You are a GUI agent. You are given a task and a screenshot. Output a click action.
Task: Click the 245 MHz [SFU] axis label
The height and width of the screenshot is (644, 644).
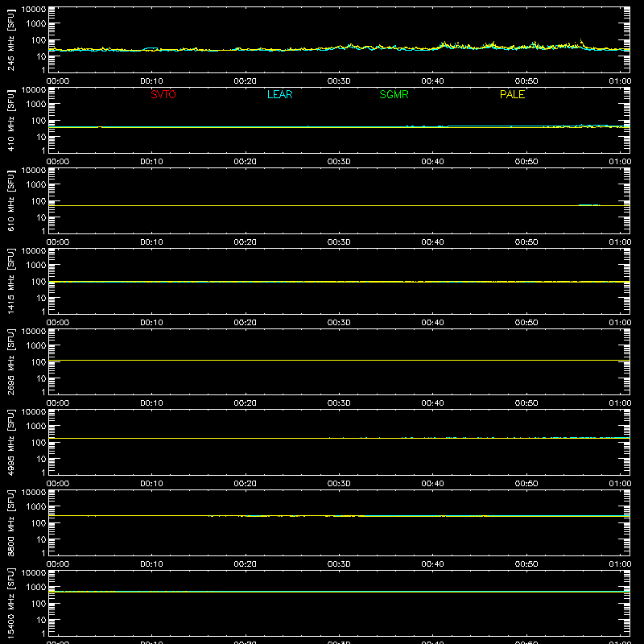pos(11,39)
